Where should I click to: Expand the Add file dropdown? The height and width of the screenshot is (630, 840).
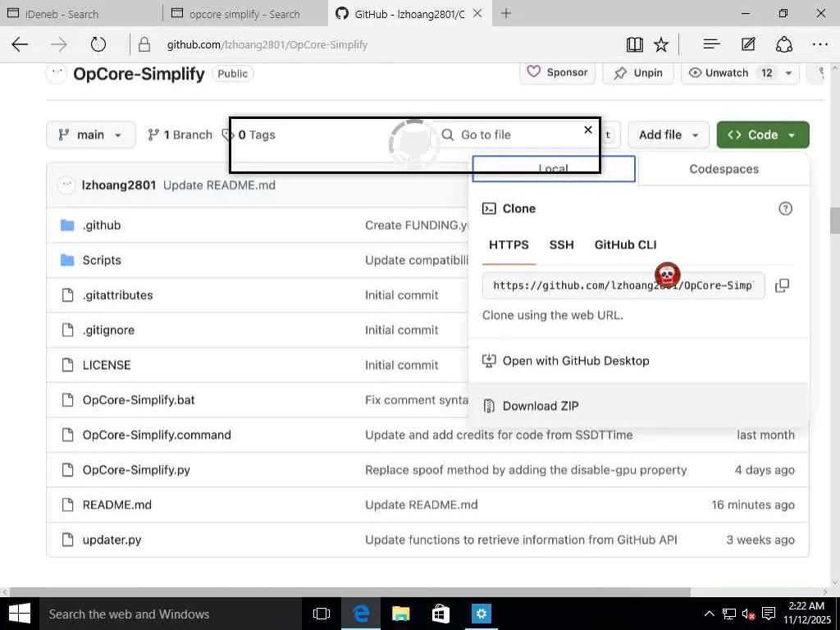coord(669,135)
